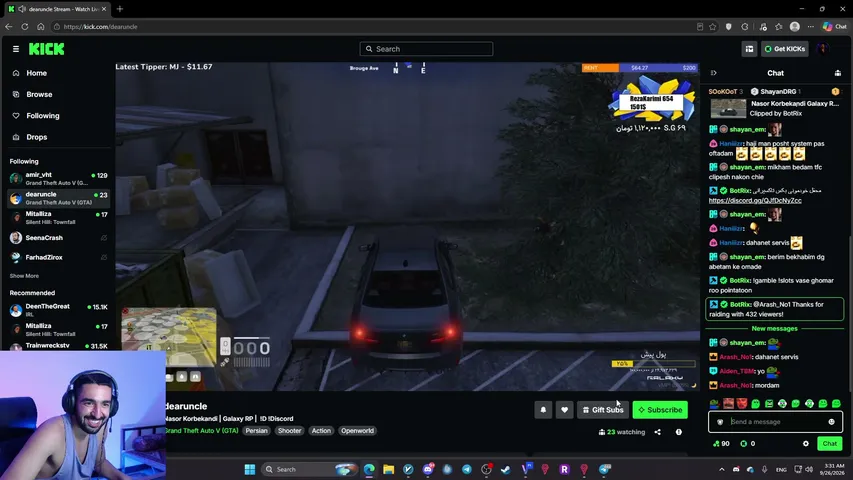This screenshot has width=853, height=480.
Task: Select dearuncle in Following list
Action: 59,198
